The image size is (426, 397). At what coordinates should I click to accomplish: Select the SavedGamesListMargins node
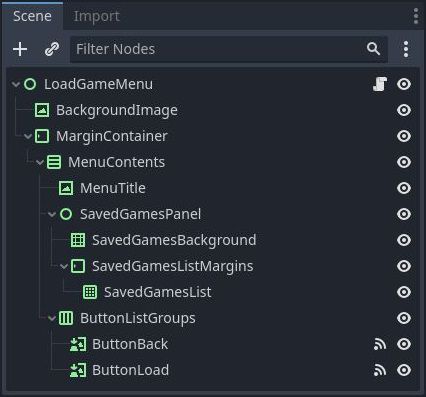[x=173, y=266]
